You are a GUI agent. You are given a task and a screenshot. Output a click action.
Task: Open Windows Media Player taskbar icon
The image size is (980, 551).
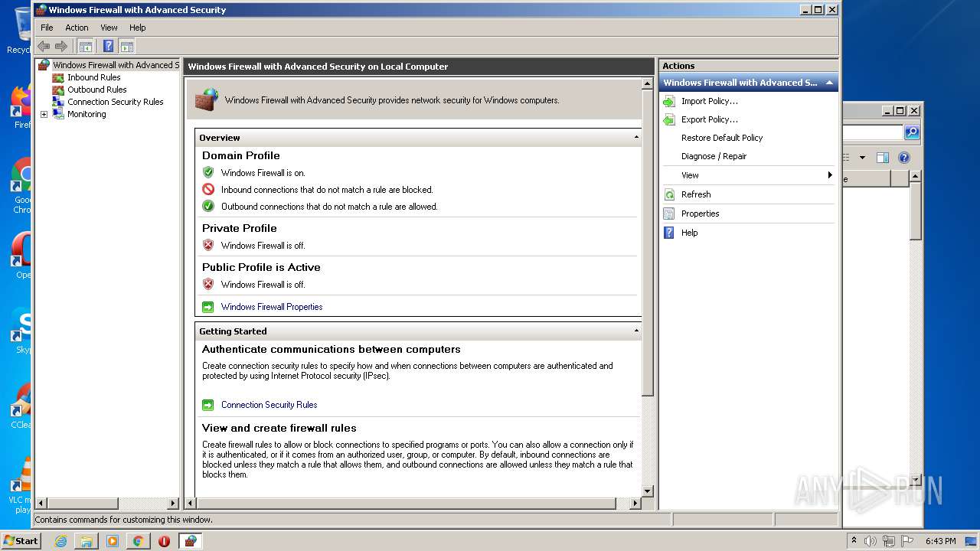[113, 541]
